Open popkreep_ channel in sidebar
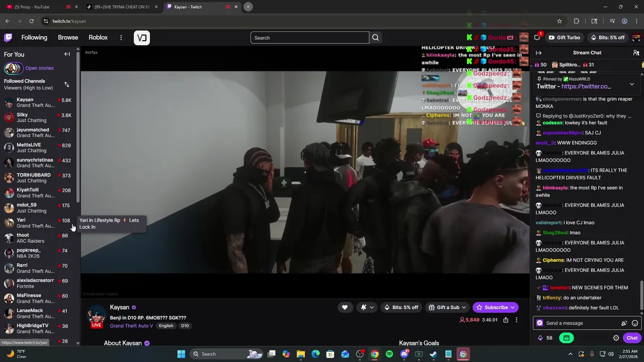 pyautogui.click(x=38, y=253)
